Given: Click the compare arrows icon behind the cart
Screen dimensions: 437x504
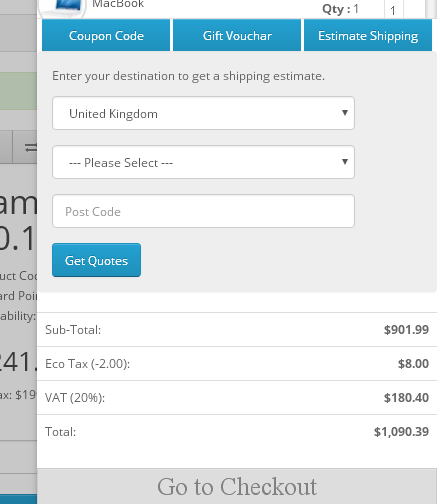Looking at the screenshot, I should click(x=30, y=147).
